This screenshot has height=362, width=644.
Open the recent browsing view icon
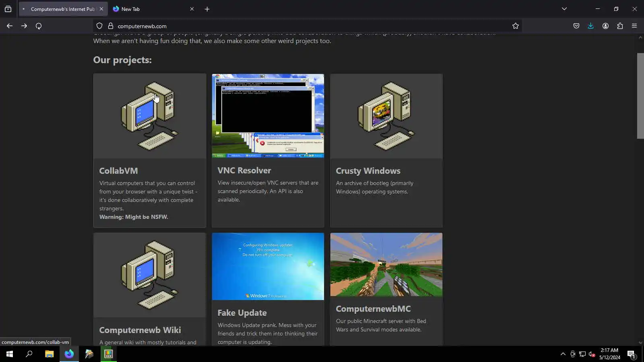(8, 9)
